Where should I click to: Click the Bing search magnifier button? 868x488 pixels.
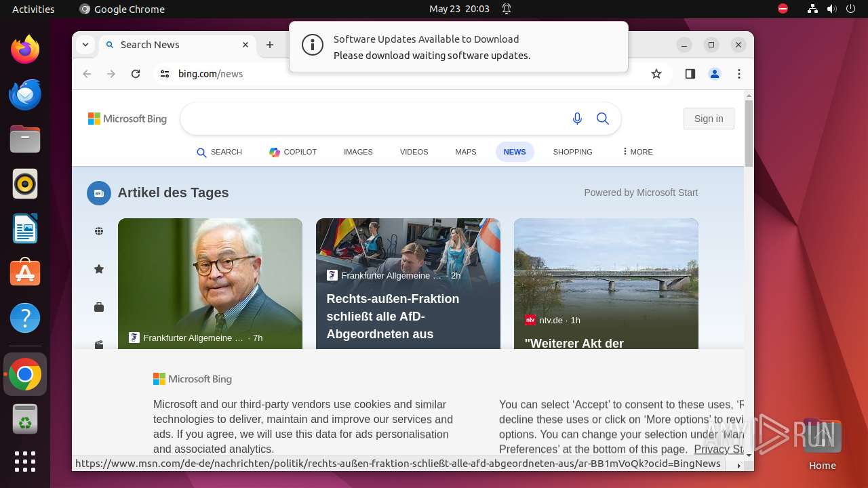603,119
